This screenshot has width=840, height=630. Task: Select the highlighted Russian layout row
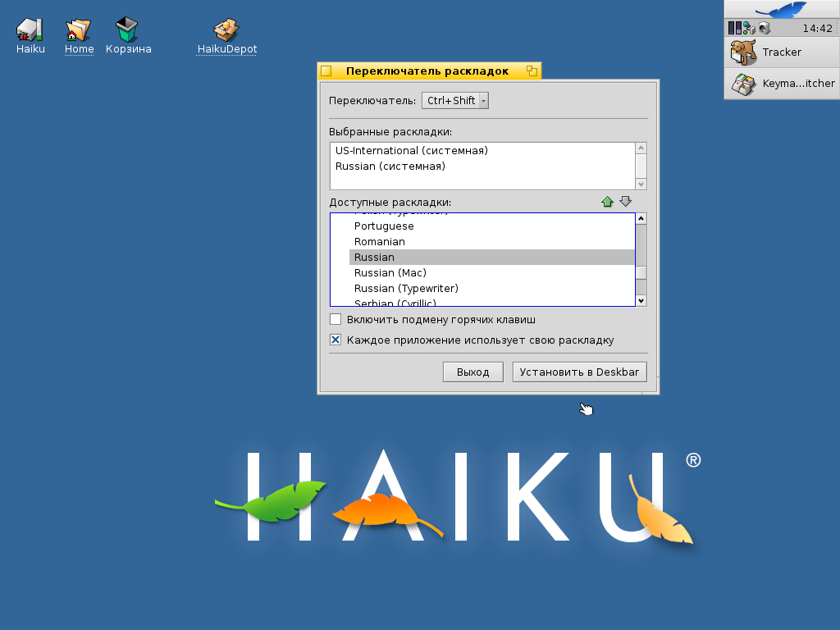(x=492, y=257)
